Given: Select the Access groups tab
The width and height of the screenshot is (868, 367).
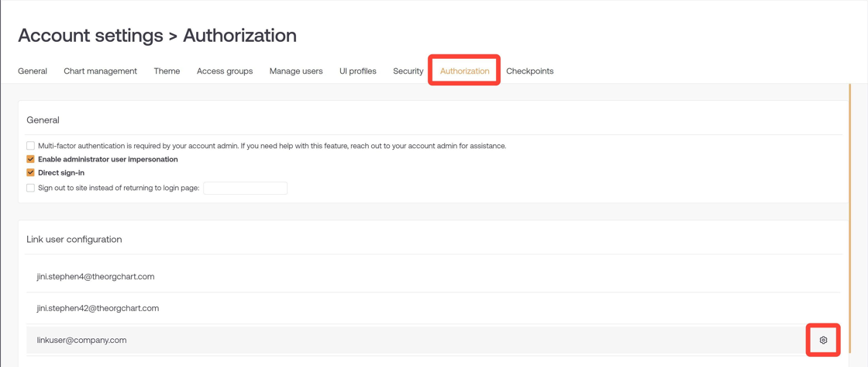Looking at the screenshot, I should point(225,71).
